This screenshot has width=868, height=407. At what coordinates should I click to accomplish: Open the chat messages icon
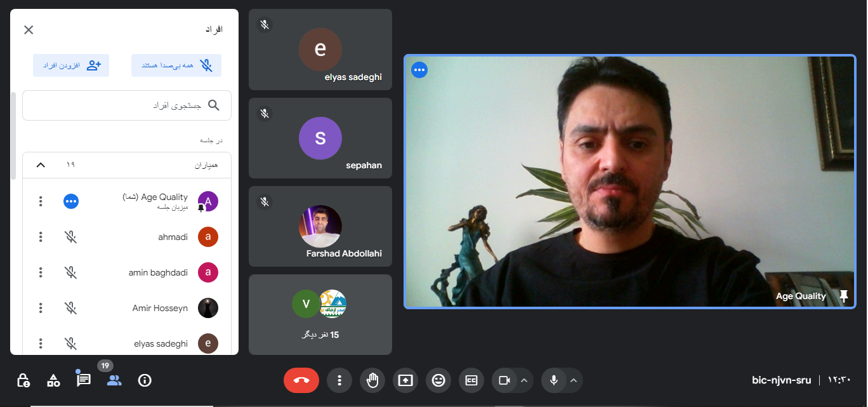(84, 380)
